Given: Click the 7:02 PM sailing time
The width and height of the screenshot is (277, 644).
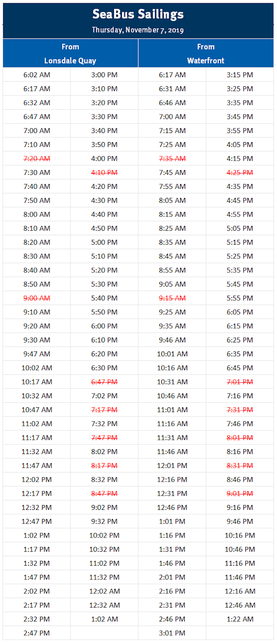Looking at the screenshot, I should tap(104, 396).
